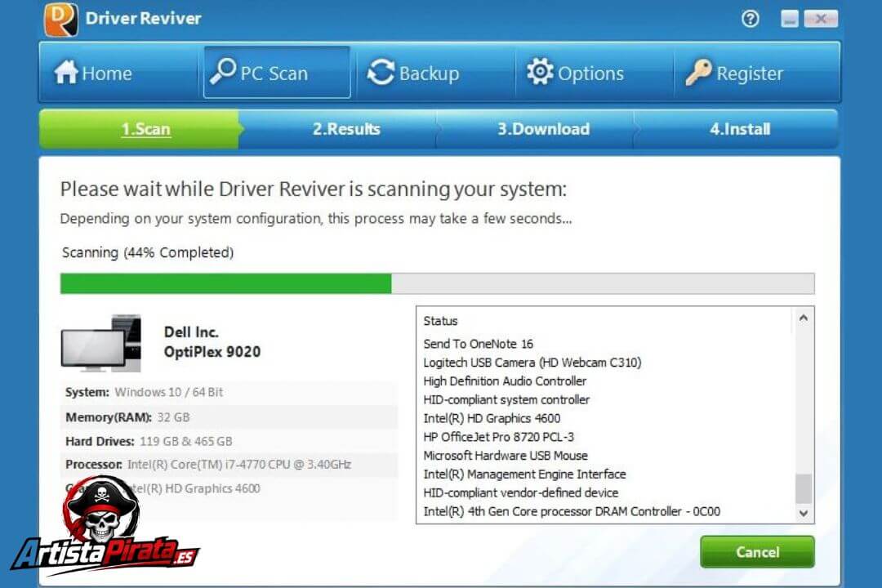Click 'OptiPlex 9020' model text

(x=212, y=352)
